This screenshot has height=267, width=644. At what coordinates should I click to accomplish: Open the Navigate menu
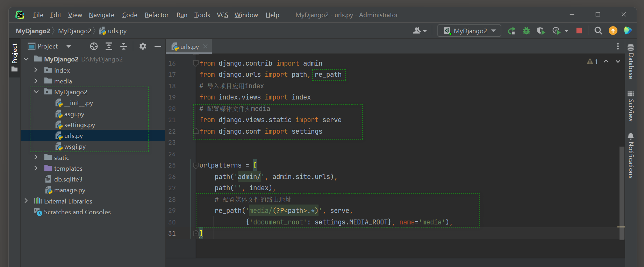101,15
